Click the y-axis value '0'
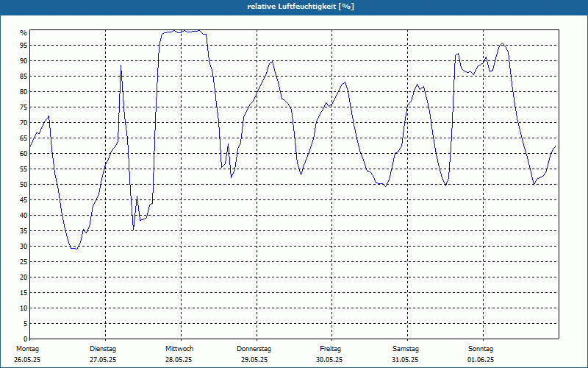 click(26, 339)
